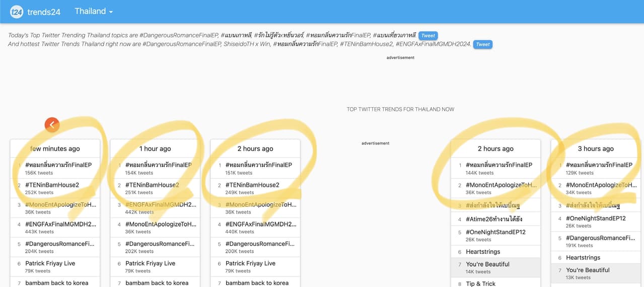Click Tweet button after today's top trends sentence
Screen dimensions: 644x287
point(428,35)
